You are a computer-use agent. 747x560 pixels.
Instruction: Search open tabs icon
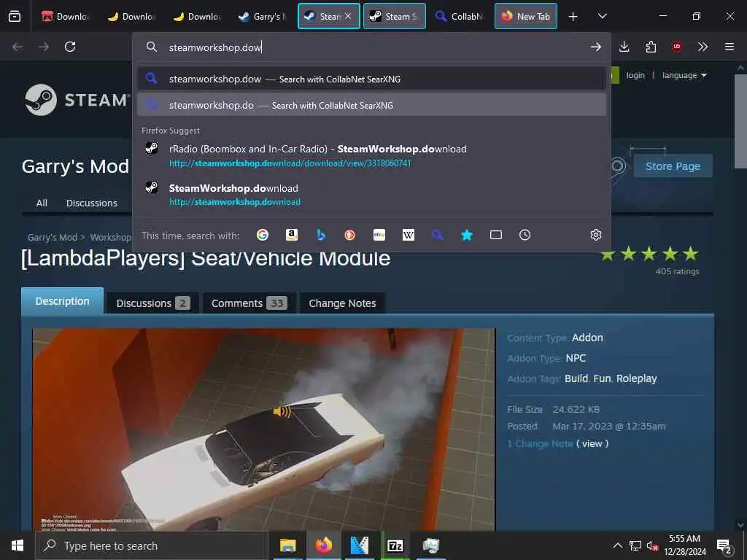pyautogui.click(x=496, y=235)
